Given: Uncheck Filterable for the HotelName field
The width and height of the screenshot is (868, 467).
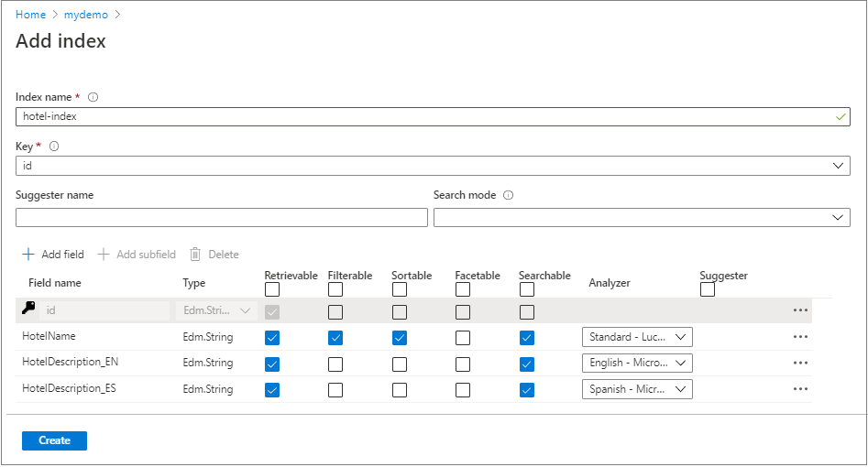Looking at the screenshot, I should pos(335,338).
